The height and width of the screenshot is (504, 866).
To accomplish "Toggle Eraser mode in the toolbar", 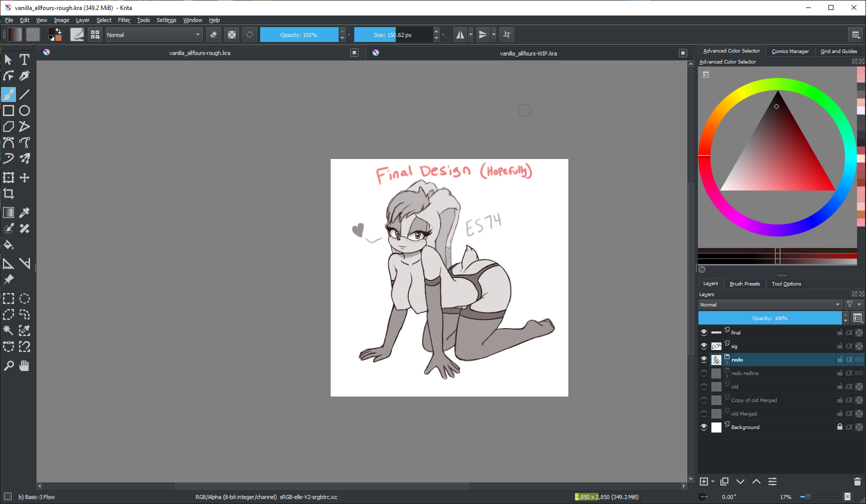I will click(x=214, y=34).
